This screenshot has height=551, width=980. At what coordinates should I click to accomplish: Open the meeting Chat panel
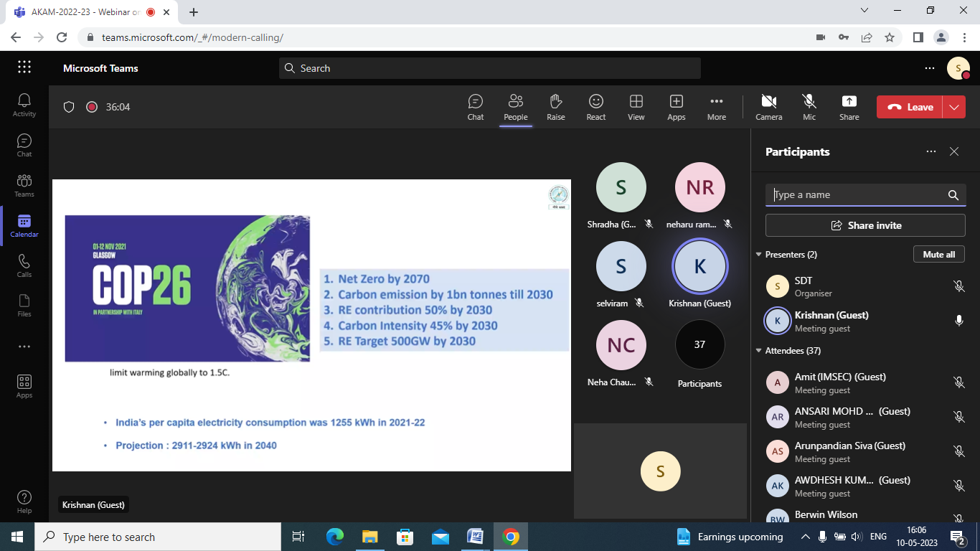coord(475,107)
